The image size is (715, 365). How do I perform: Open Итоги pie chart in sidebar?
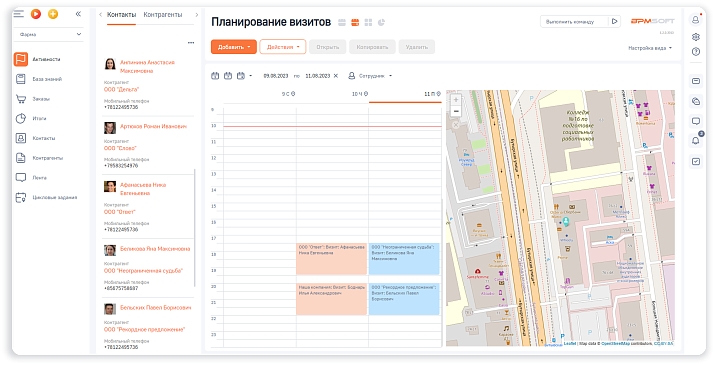pyautogui.click(x=21, y=118)
